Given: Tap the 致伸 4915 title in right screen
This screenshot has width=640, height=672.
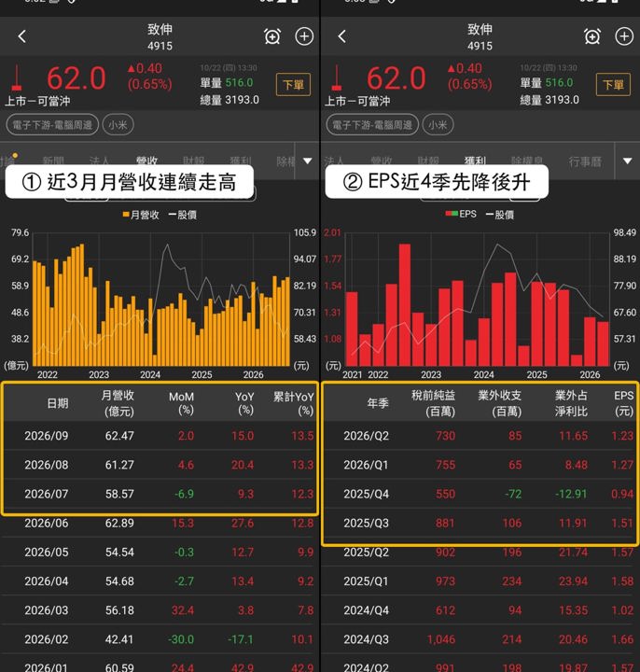Looking at the screenshot, I should (480, 36).
